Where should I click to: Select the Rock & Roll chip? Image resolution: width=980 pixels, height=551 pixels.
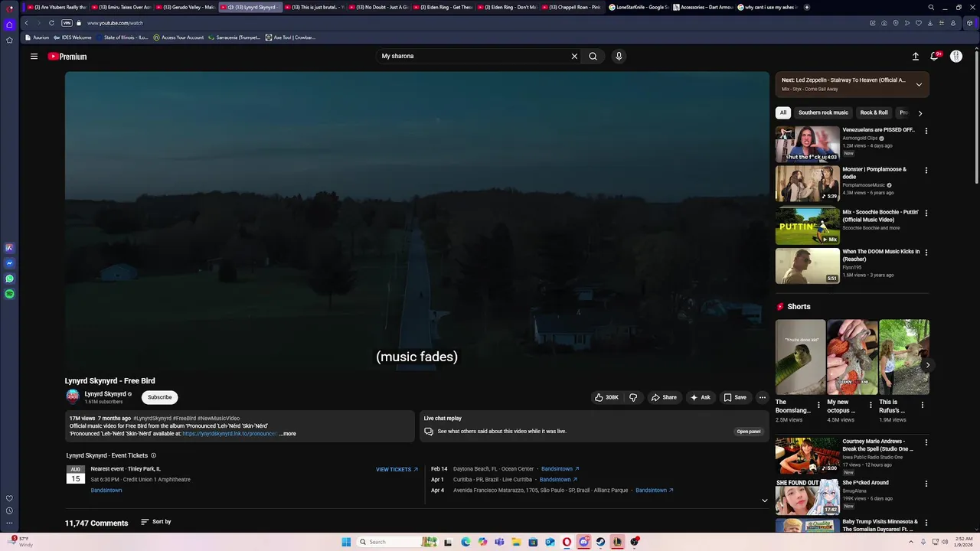coord(874,112)
